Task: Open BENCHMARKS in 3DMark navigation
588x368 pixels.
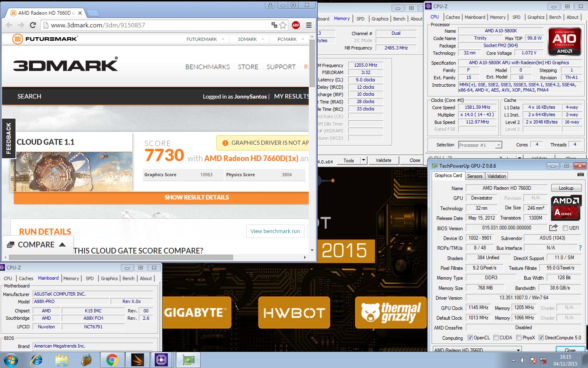Action: 207,67
